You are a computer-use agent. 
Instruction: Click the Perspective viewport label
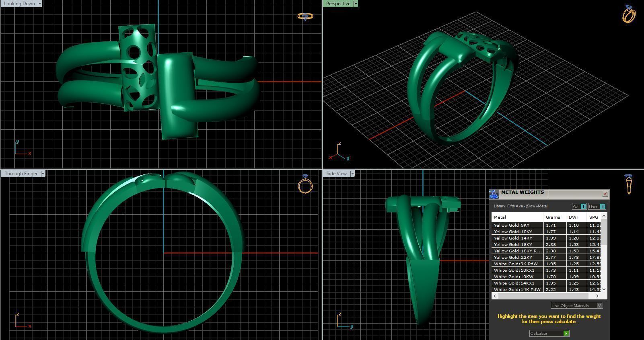tap(338, 4)
